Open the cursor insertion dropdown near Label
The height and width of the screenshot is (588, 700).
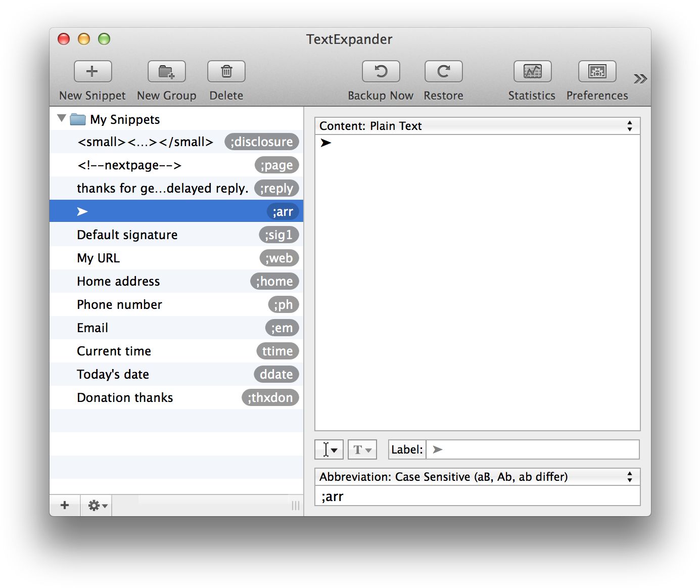[x=329, y=449]
